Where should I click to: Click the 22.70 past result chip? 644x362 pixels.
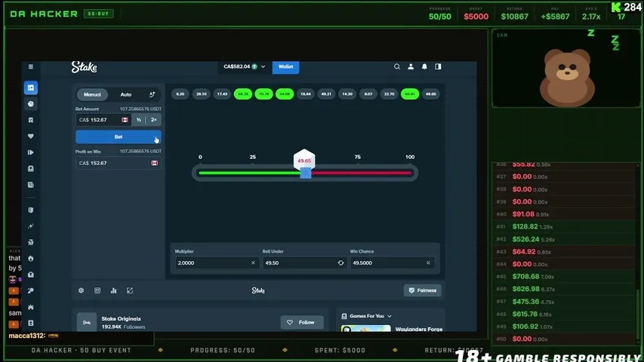pos(389,94)
